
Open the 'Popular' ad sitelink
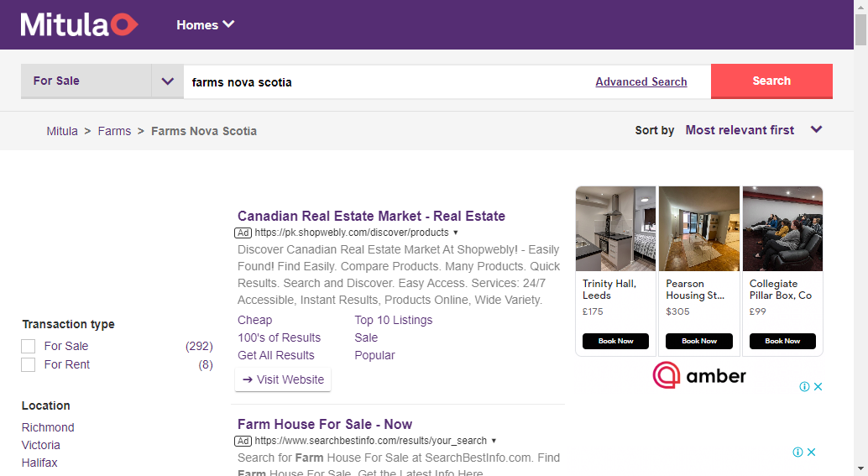coord(374,355)
